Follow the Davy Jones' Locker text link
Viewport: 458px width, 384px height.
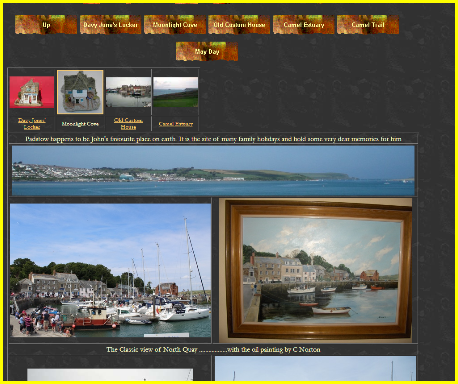[x=32, y=124]
